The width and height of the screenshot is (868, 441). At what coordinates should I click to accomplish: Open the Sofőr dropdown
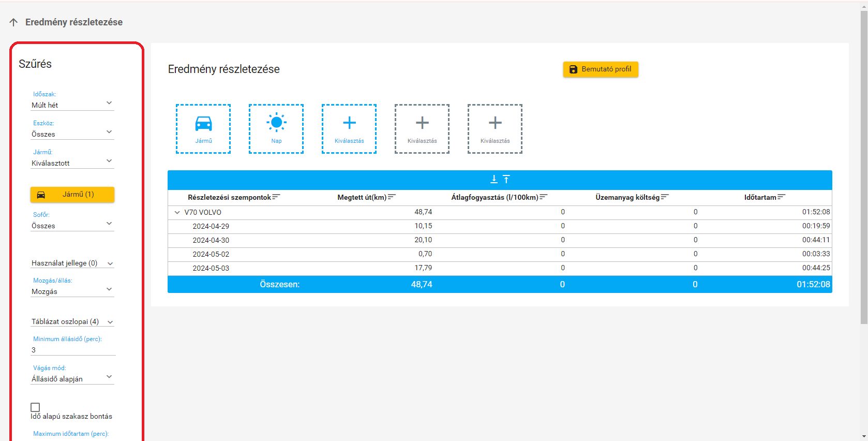click(x=72, y=225)
